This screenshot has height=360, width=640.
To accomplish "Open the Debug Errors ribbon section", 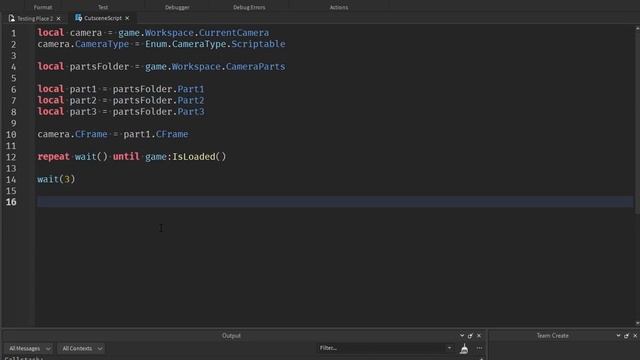I will 249,7.
